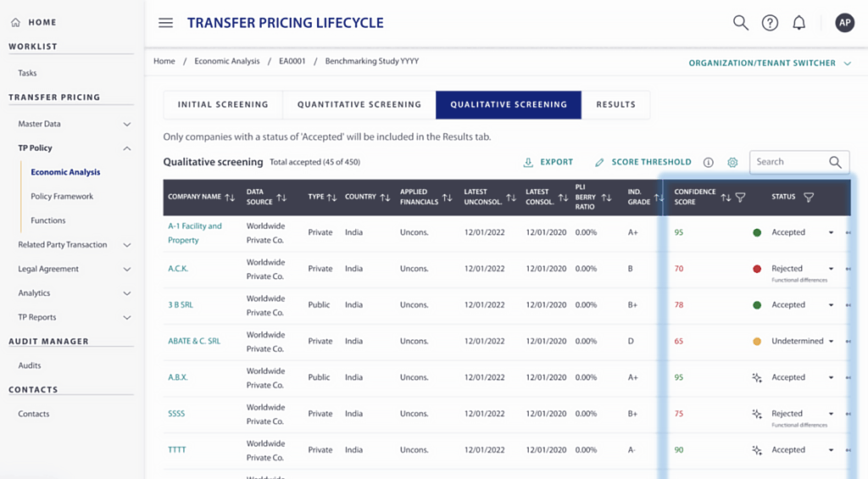Click the table Search input field
Screen dimensions: 868x479
tap(788, 162)
